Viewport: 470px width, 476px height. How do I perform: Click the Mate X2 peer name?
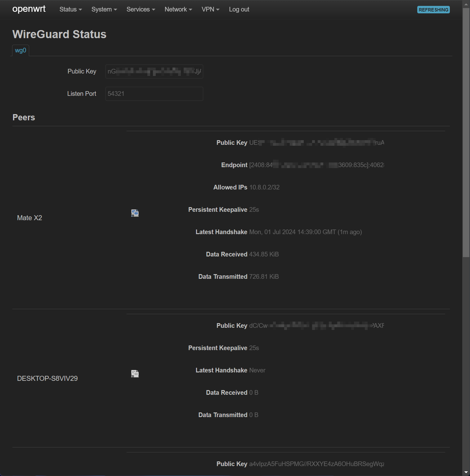click(29, 218)
